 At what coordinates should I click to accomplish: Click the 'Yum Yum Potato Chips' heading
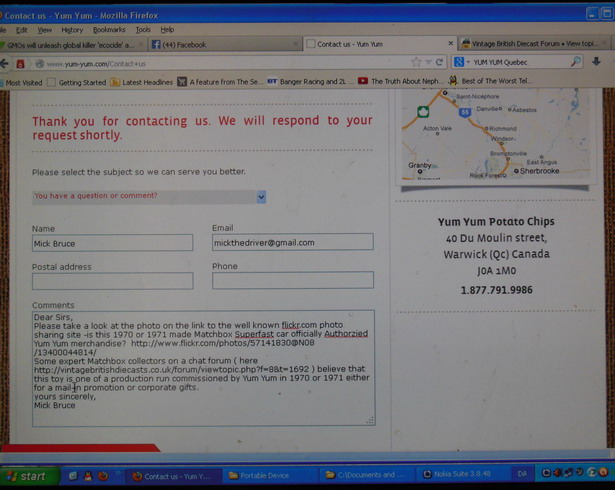496,222
